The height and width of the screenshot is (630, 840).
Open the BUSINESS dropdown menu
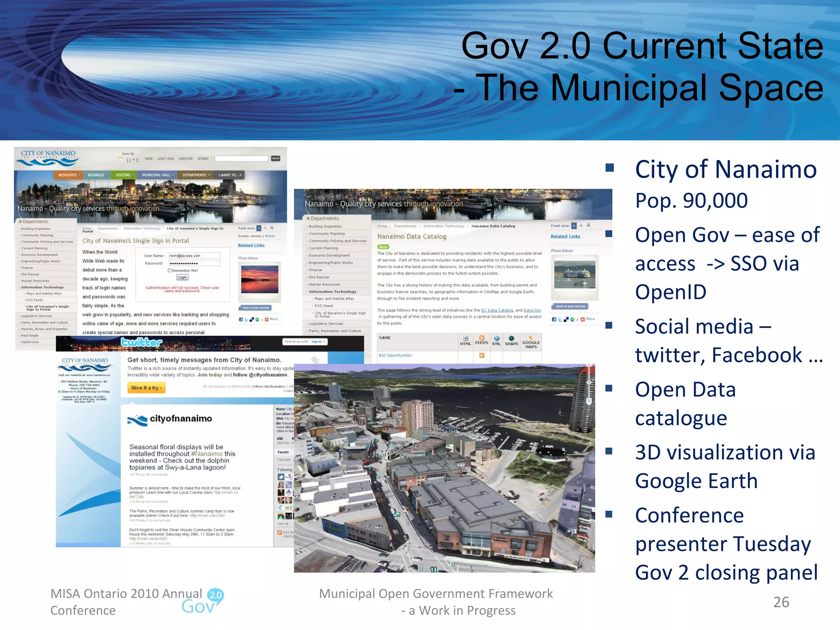pyautogui.click(x=97, y=175)
